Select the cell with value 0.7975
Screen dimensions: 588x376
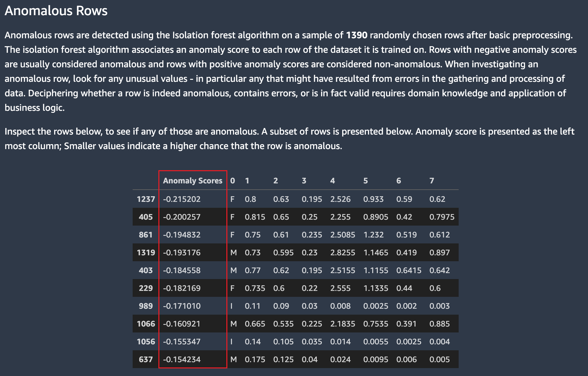(x=441, y=217)
